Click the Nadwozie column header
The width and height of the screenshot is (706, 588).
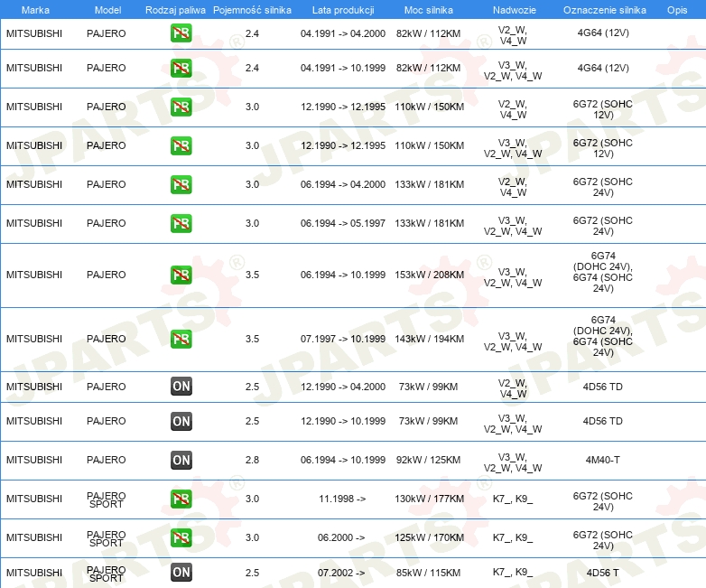515,10
